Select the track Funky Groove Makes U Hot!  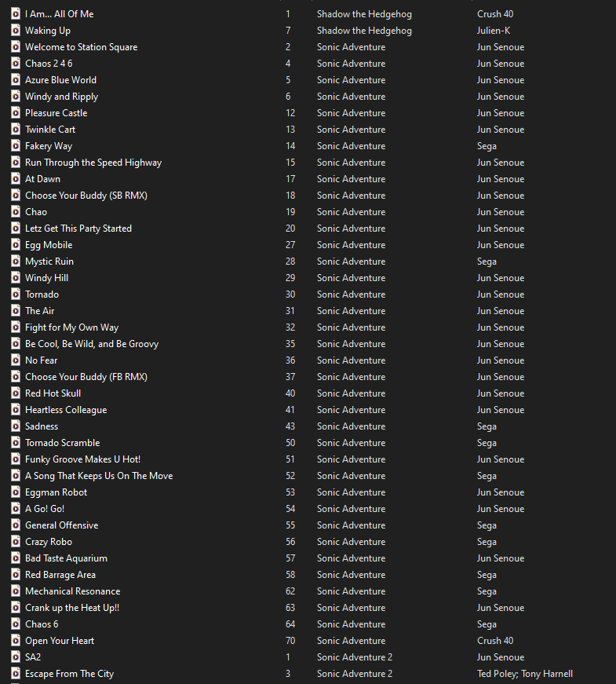coord(82,459)
